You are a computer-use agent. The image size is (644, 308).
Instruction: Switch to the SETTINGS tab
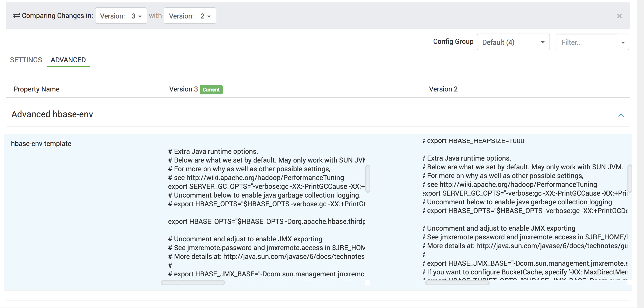coord(26,60)
